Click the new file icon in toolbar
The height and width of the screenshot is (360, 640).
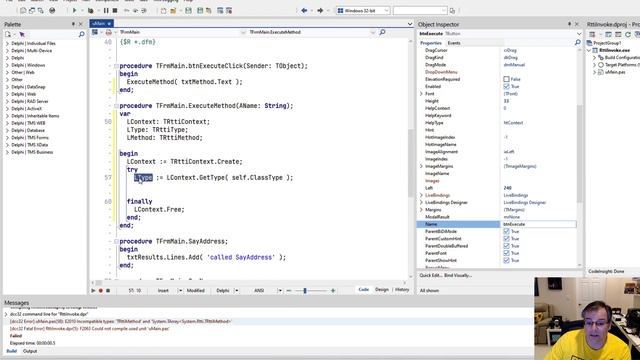pos(163,10)
